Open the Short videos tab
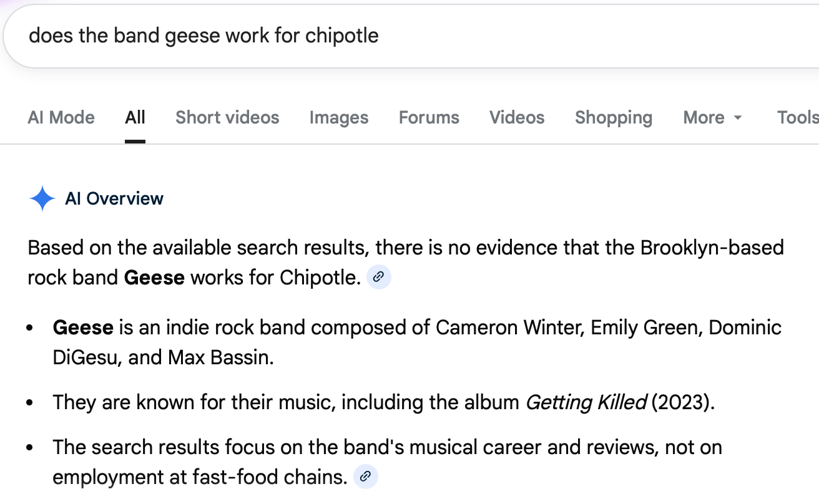The width and height of the screenshot is (819, 504). click(x=227, y=117)
